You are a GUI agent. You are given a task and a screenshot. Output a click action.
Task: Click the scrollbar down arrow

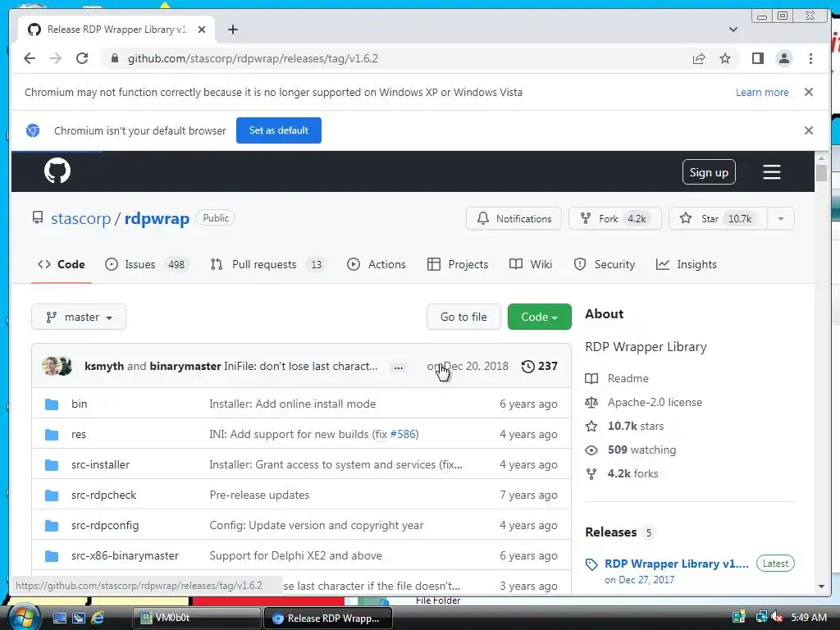coord(821,586)
